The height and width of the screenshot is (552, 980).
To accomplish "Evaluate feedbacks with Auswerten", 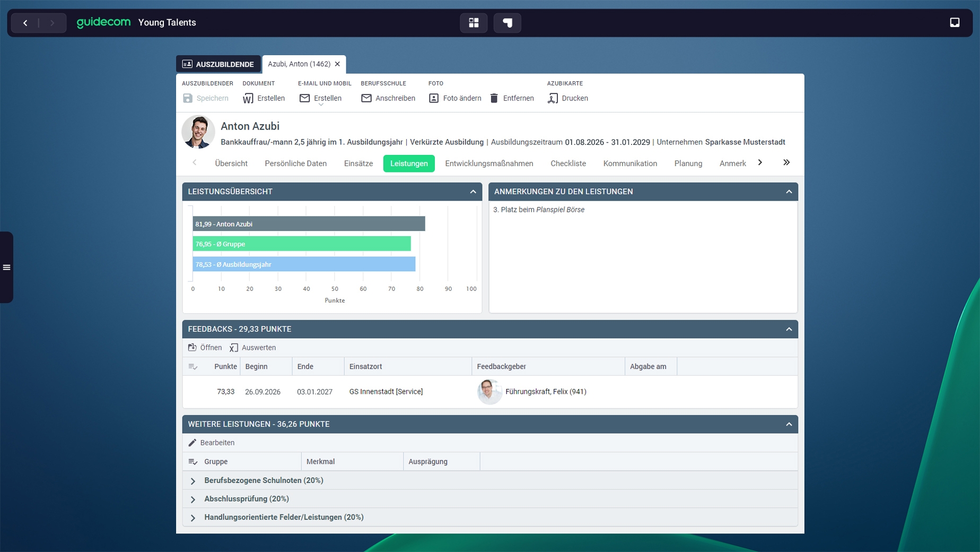I will click(x=252, y=348).
